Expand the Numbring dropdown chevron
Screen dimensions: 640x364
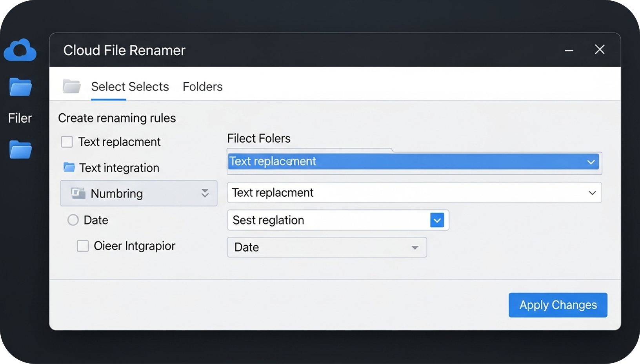point(205,193)
